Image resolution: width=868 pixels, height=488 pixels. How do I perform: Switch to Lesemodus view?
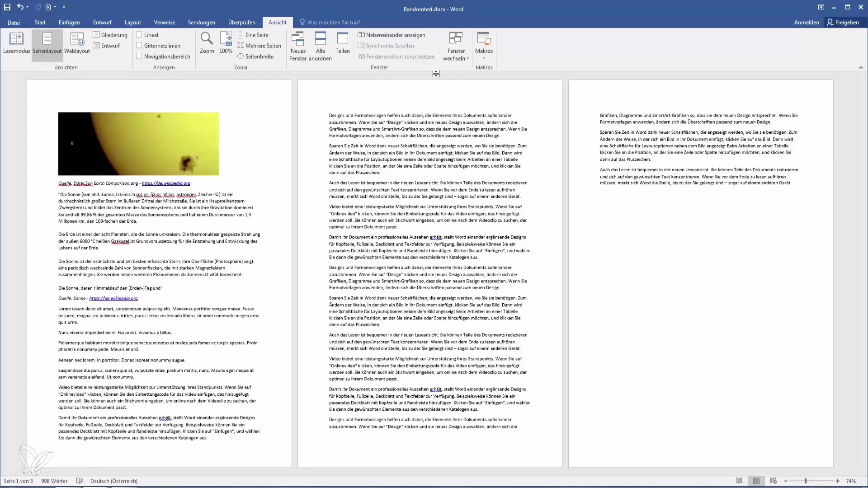click(x=16, y=44)
